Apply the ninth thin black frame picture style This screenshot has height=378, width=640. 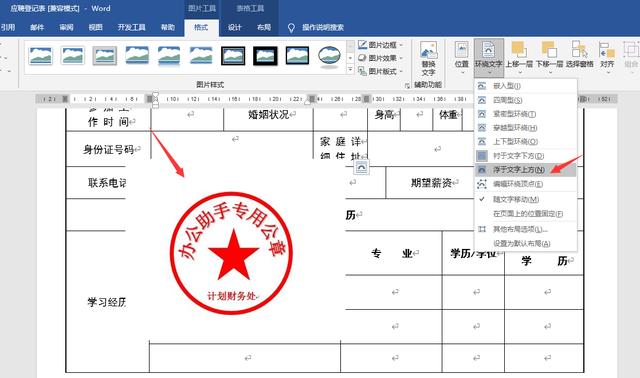tap(297, 56)
